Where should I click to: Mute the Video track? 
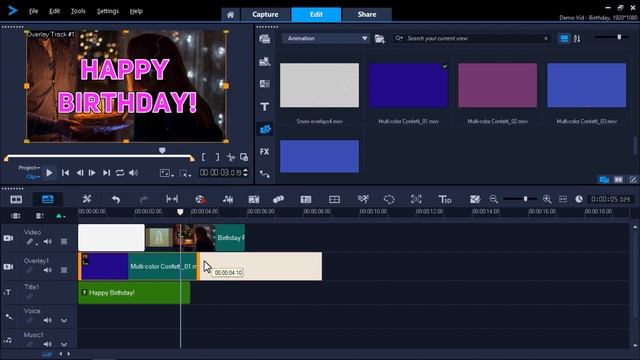click(x=48, y=242)
